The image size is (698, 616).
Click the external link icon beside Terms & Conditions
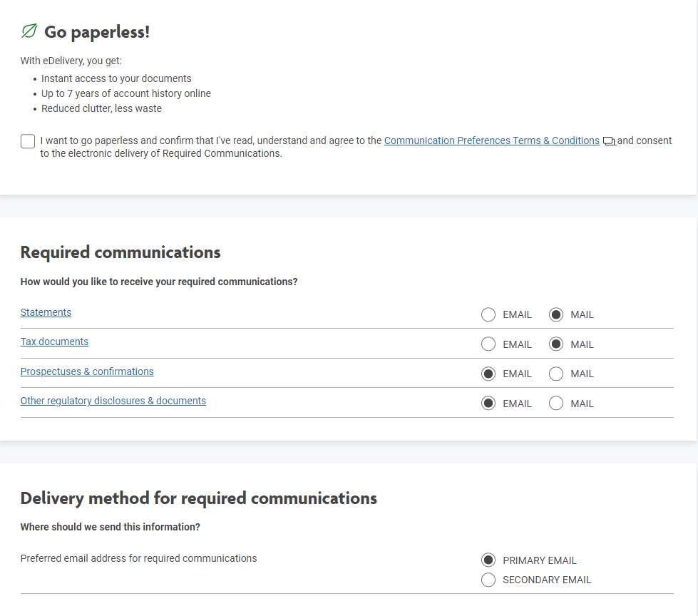pos(609,141)
